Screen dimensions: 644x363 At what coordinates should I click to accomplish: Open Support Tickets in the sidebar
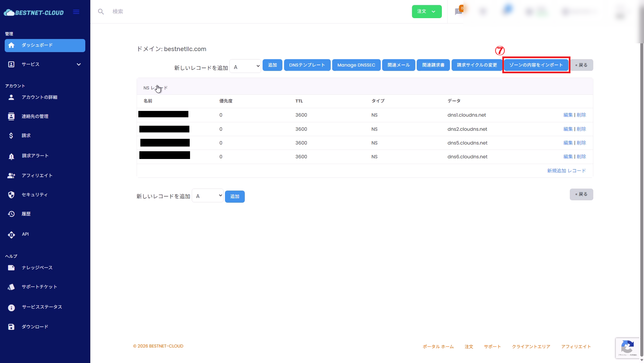point(39,287)
